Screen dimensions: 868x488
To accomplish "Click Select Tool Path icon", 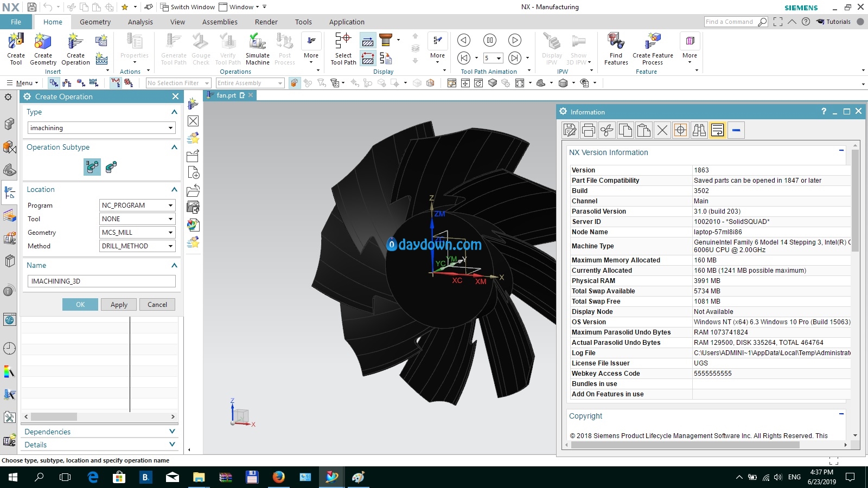I will [343, 42].
